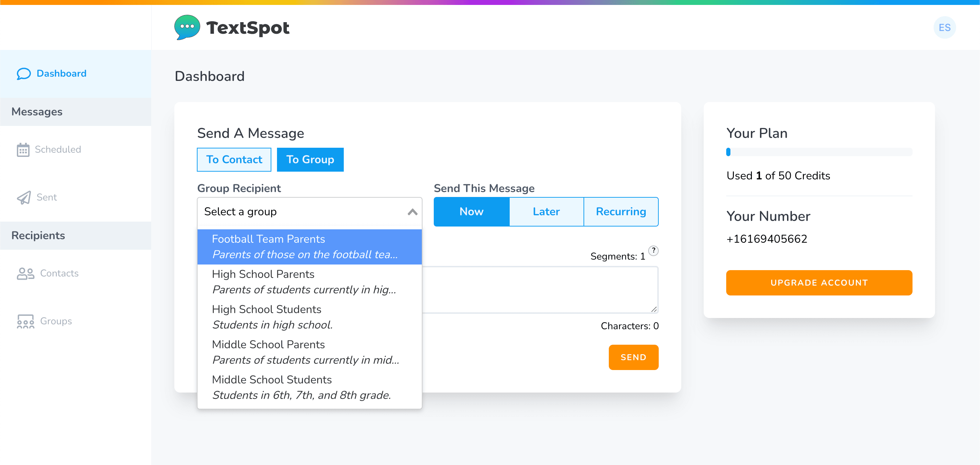Open Scheduled via the calendar icon
980x465 pixels.
(23, 150)
